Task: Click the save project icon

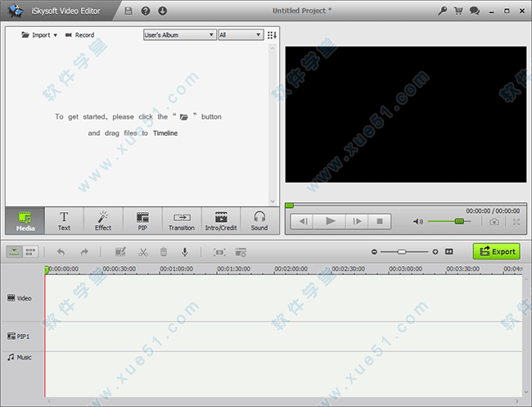Action: point(128,11)
